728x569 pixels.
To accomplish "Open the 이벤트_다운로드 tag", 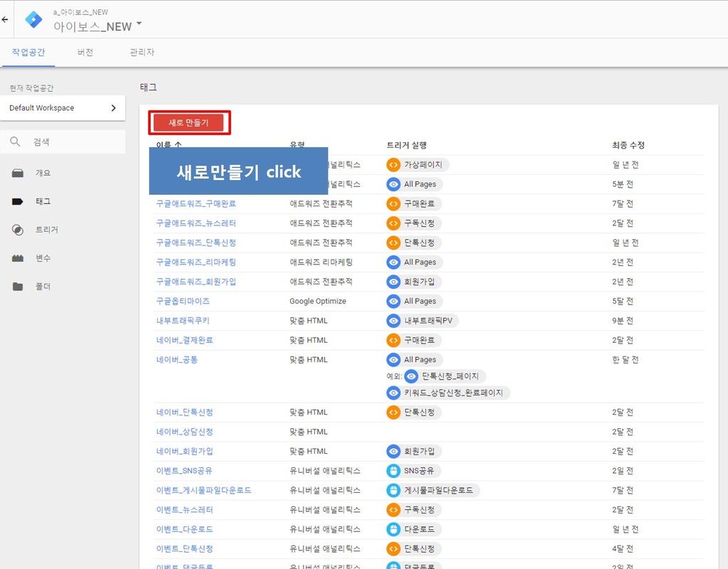I will tap(185, 529).
